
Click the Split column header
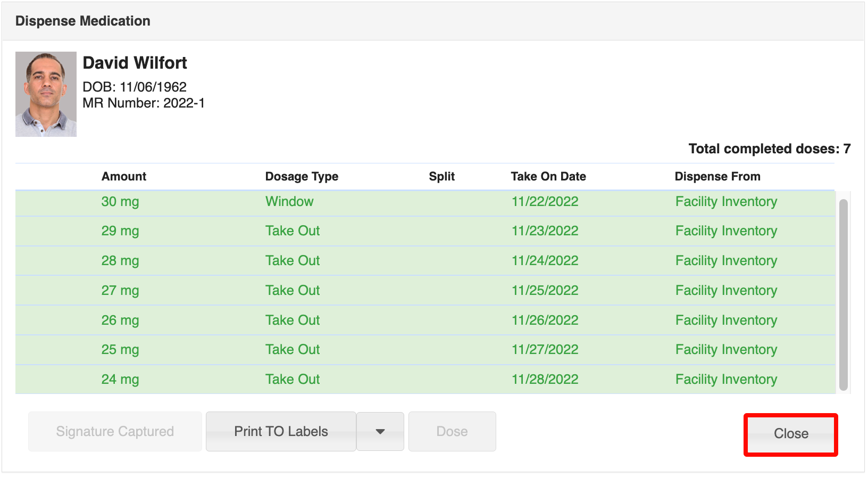(441, 177)
